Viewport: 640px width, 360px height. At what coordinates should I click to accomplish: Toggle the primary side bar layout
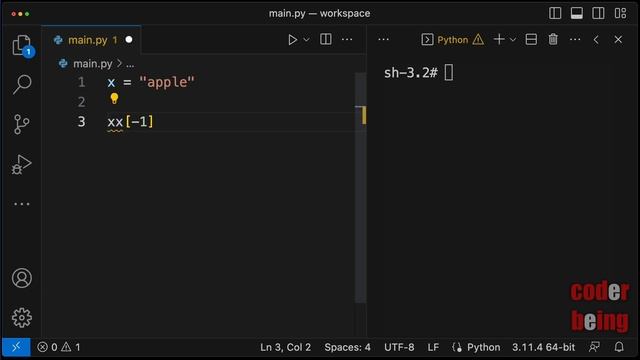point(555,13)
